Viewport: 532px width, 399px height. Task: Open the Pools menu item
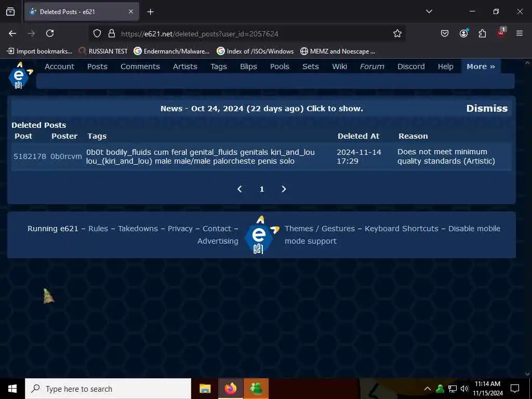[x=280, y=66]
